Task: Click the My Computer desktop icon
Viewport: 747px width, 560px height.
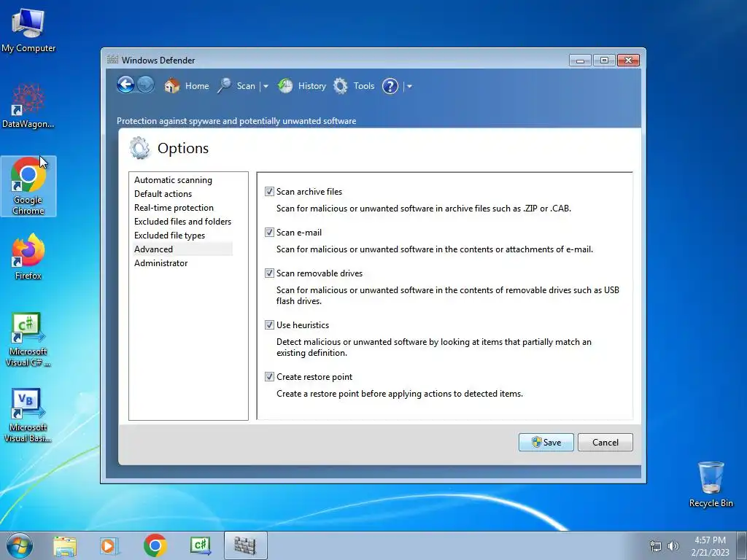Action: [x=28, y=31]
